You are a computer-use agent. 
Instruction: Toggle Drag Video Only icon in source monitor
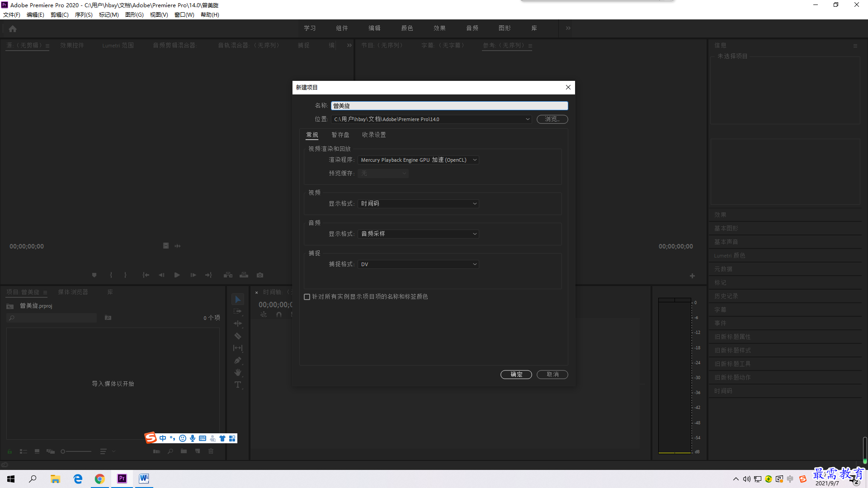(x=166, y=246)
